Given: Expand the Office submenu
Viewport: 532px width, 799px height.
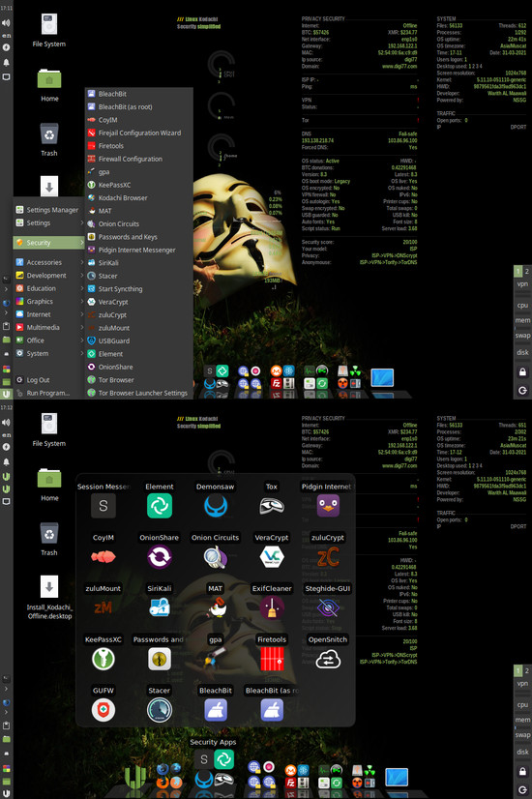Looking at the screenshot, I should coord(49,340).
